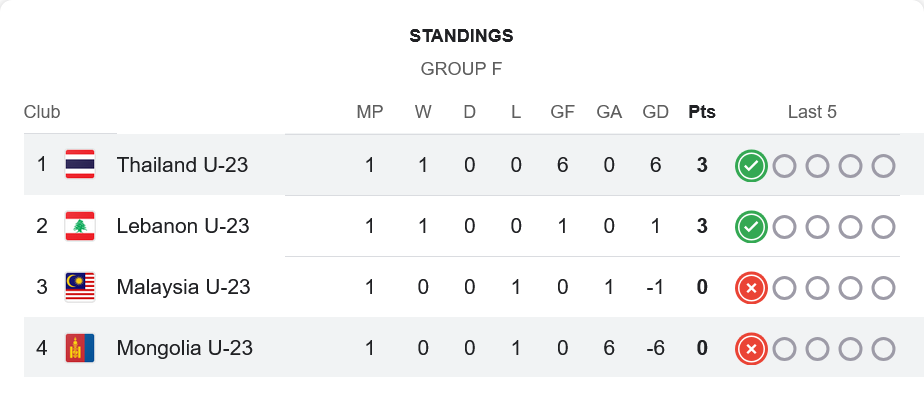924x396 pixels.
Task: Click Thailand's last empty match circle
Action: click(x=883, y=166)
